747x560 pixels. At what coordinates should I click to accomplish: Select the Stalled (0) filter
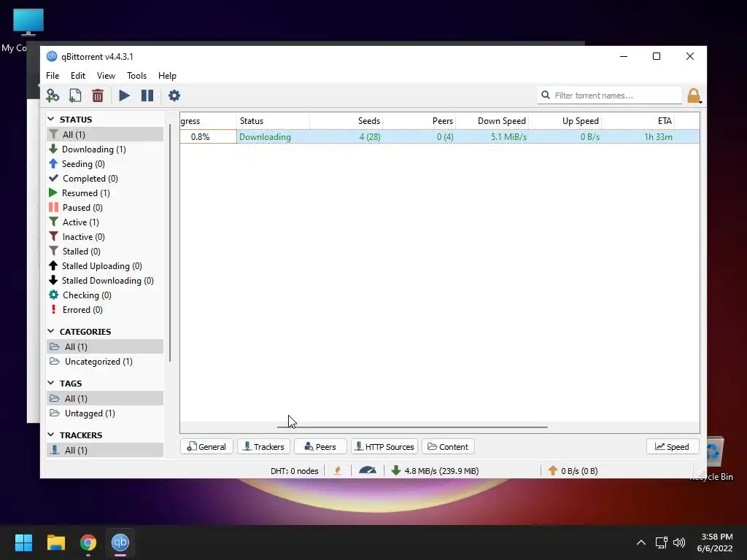point(105,252)
